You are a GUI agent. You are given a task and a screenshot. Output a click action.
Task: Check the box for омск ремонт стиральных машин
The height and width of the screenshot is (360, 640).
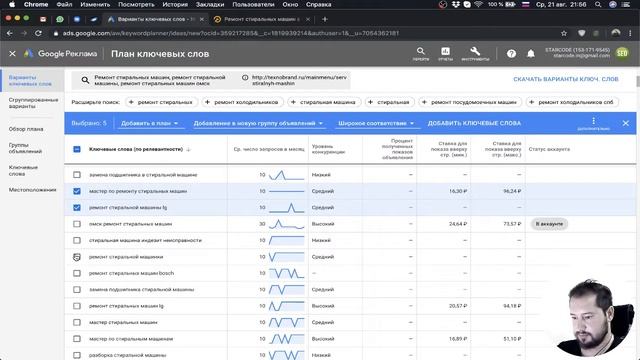(77, 224)
